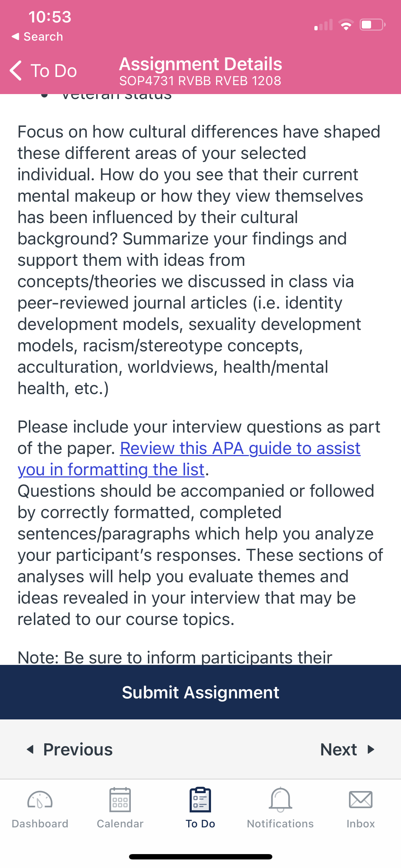Click the Submit Assignment button
This screenshot has height=868, width=401.
tap(200, 692)
